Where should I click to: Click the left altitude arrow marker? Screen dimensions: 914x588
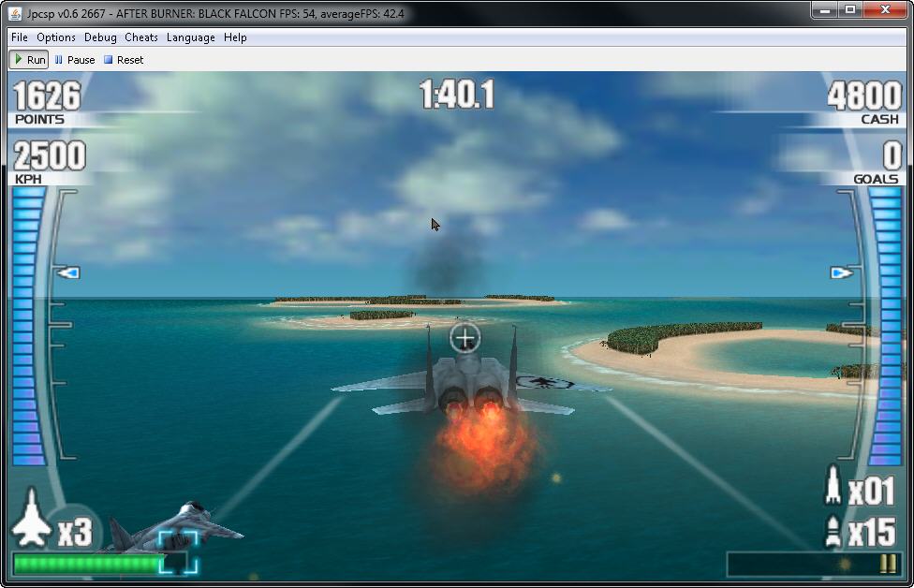click(67, 273)
